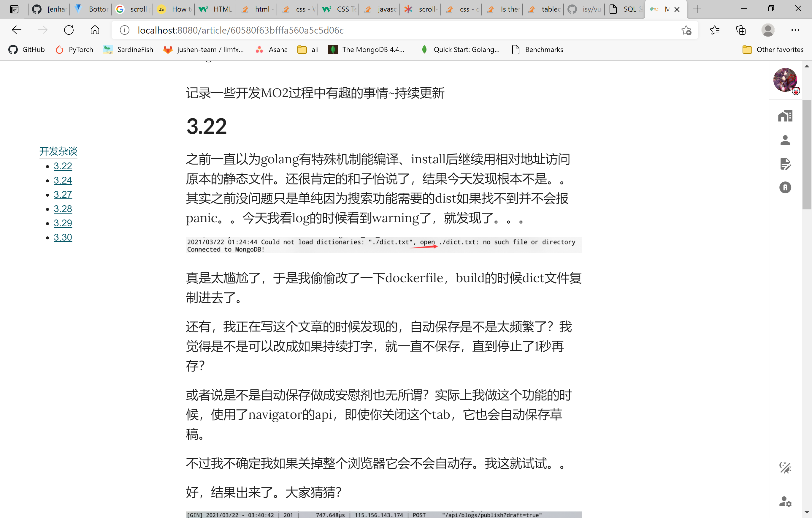Viewport: 812px width, 518px height.
Task: Navigate back with the back arrow
Action: tap(16, 30)
